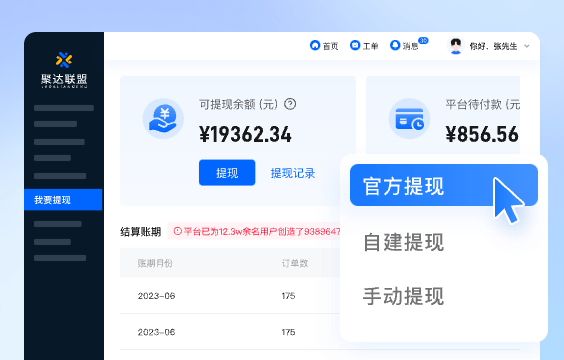Choose 自建提现 from the popup menu

click(x=403, y=242)
